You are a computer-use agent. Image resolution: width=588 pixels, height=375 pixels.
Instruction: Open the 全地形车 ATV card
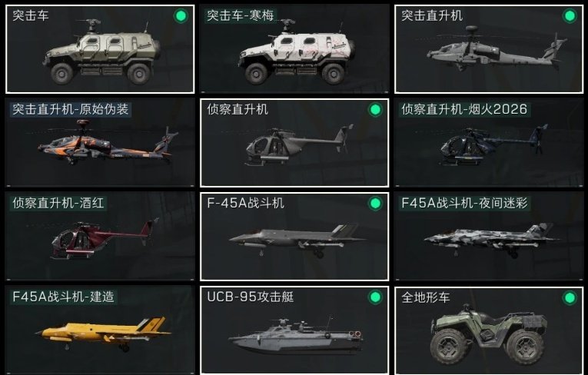(x=489, y=330)
